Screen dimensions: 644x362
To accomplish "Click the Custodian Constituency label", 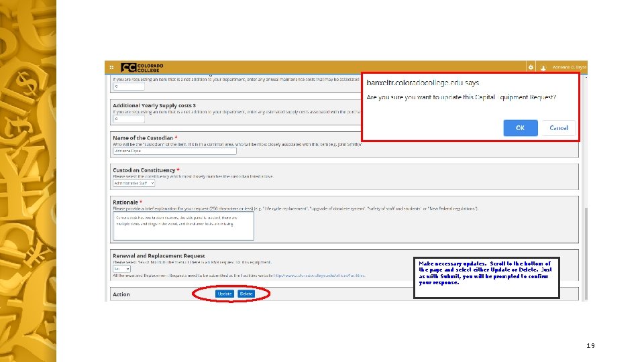I will coord(144,170).
